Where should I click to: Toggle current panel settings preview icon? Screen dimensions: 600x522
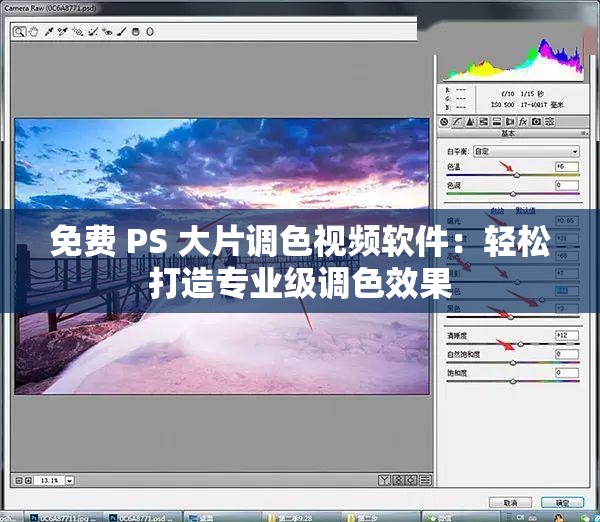coord(425,480)
